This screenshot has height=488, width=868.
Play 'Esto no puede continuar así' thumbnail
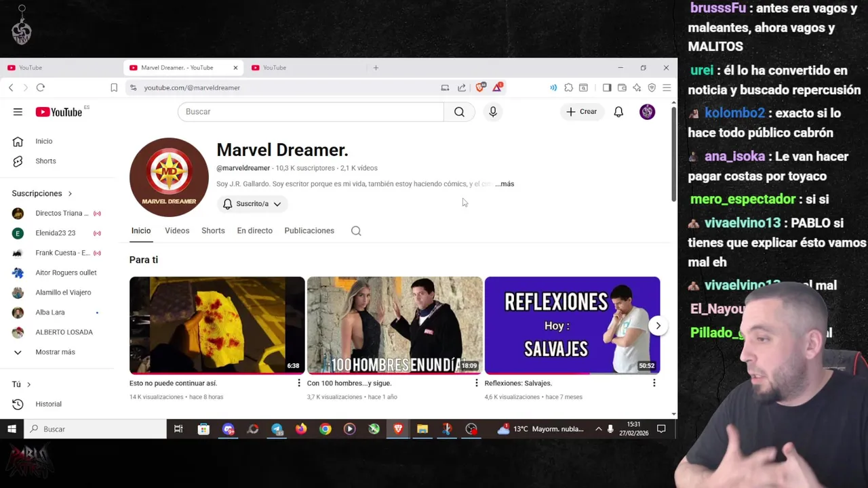click(x=217, y=325)
